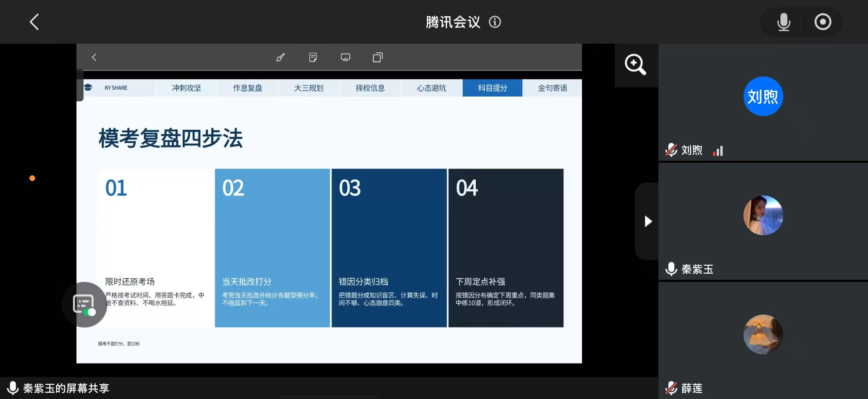Select the 科目提分 tab
Viewport: 868px width, 399px height.
(492, 88)
